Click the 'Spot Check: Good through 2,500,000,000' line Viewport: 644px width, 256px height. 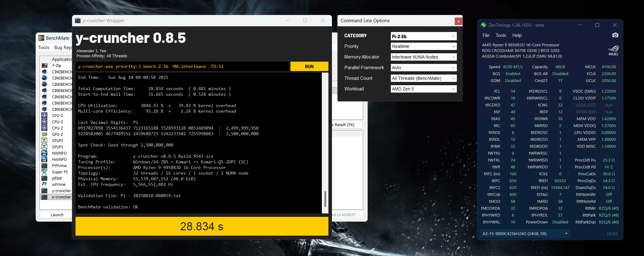tap(125, 145)
